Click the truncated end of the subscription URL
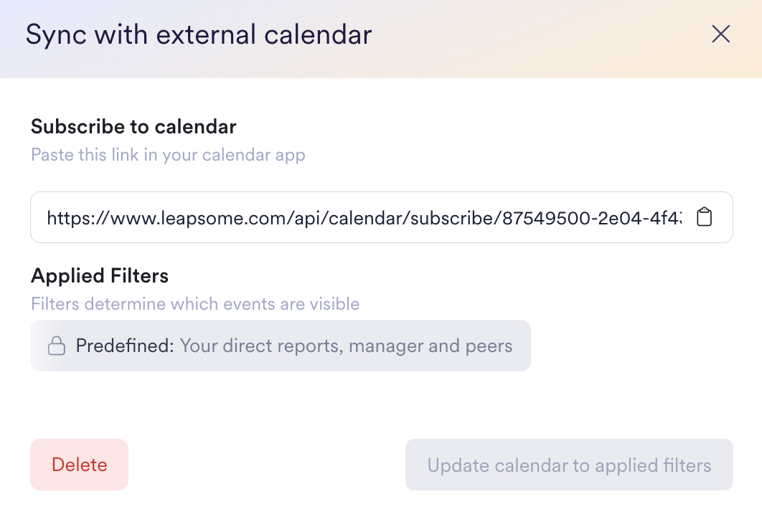The height and width of the screenshot is (532, 762). 674,217
